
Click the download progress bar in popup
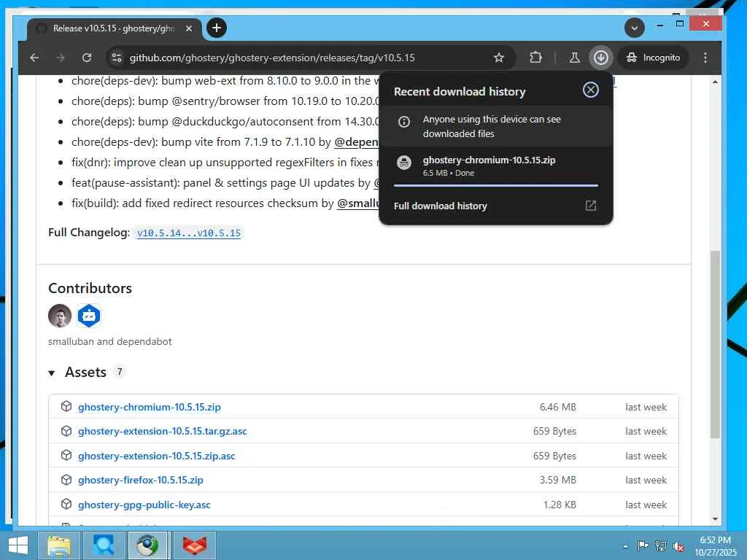496,185
